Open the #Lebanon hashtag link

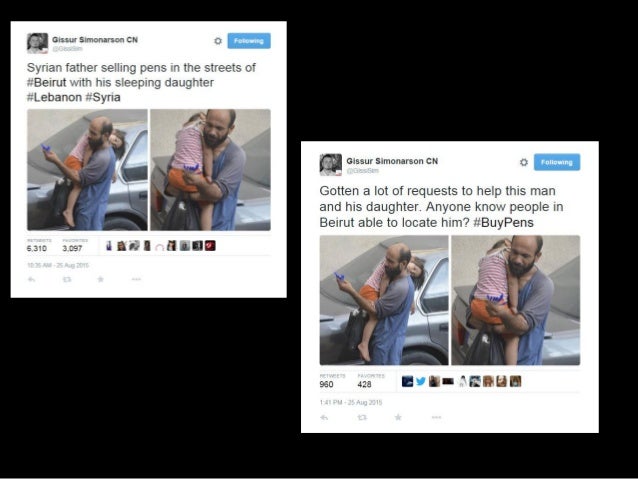tap(54, 97)
